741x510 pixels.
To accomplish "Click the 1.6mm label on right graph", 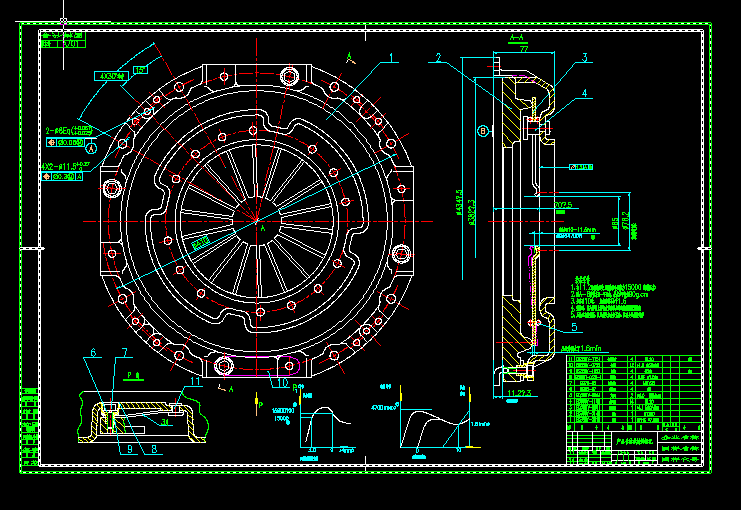I will click(x=480, y=424).
